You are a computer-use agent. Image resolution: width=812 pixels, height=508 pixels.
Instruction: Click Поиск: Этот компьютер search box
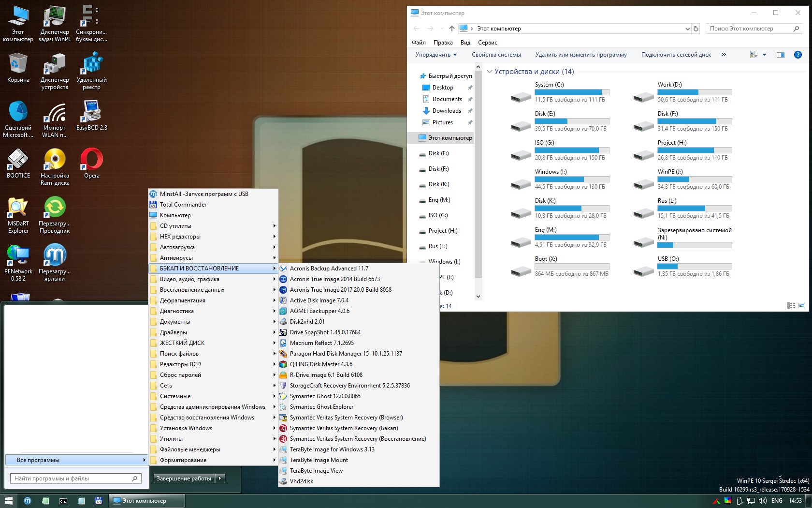pos(754,29)
